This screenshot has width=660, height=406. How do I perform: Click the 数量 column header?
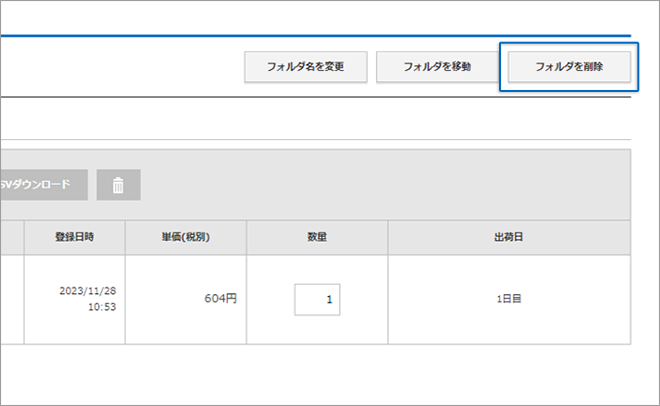point(317,237)
